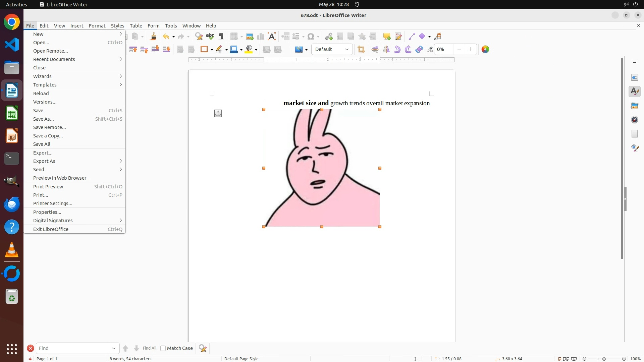Toggle formatting marks pilcrow icon
The width and height of the screenshot is (644, 362).
[221, 37]
